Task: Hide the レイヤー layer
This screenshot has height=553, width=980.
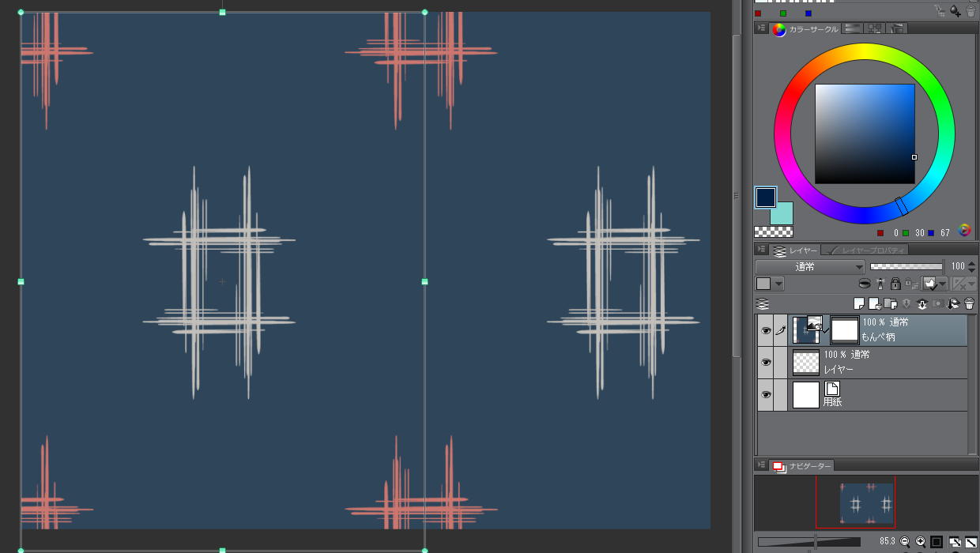Action: point(765,363)
